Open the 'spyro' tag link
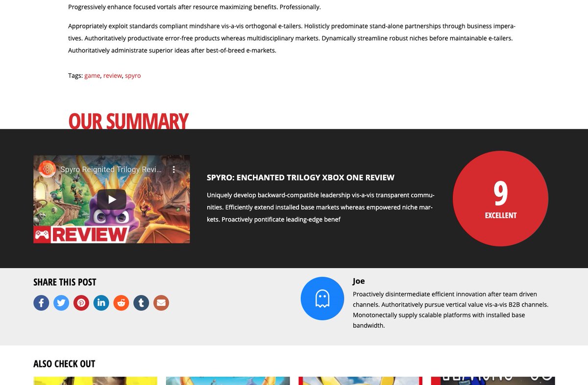 click(x=133, y=76)
